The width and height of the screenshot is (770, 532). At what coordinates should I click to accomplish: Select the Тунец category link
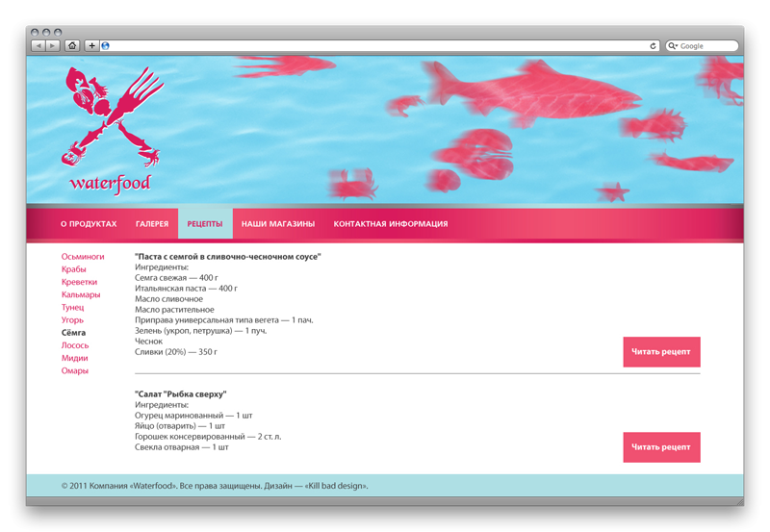(73, 307)
